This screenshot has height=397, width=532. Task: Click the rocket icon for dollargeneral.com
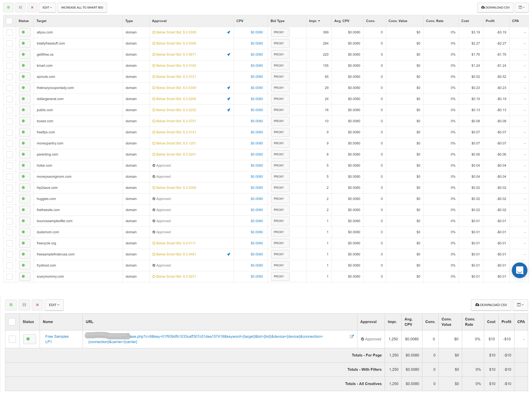click(x=229, y=99)
